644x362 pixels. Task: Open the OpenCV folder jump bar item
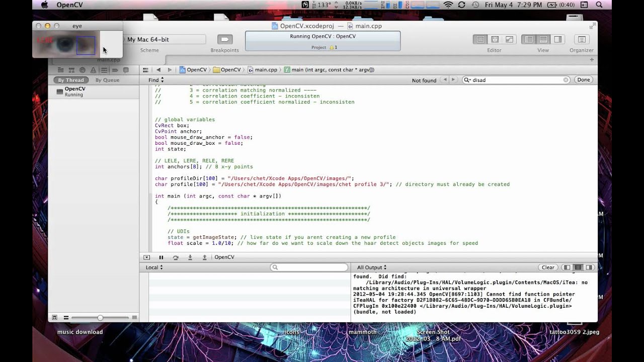(226, 70)
